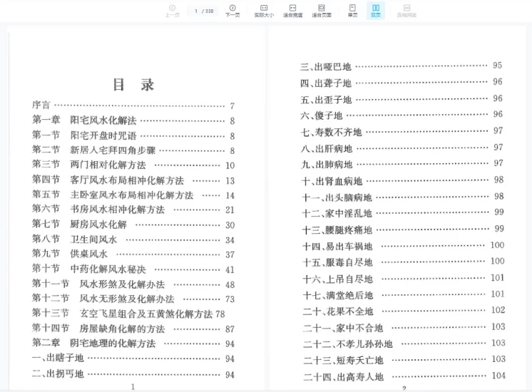Select the 二十四、出高寿人地 entry

pos(343,376)
